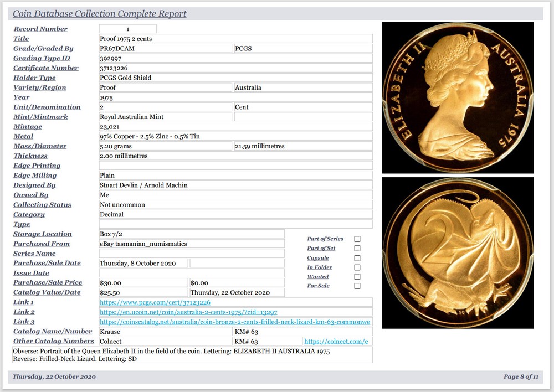Click the Krause catalog name field
Image resolution: width=554 pixels, height=392 pixels.
(x=164, y=331)
